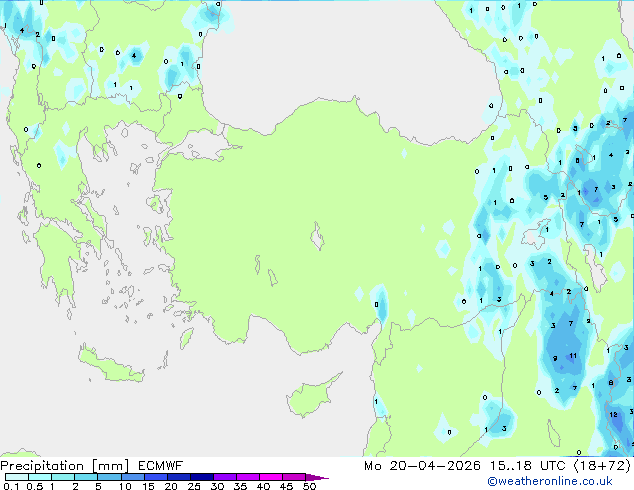Pick the 15–20 mm blue legend box
This screenshot has height=490, width=634.
[x=155, y=477]
